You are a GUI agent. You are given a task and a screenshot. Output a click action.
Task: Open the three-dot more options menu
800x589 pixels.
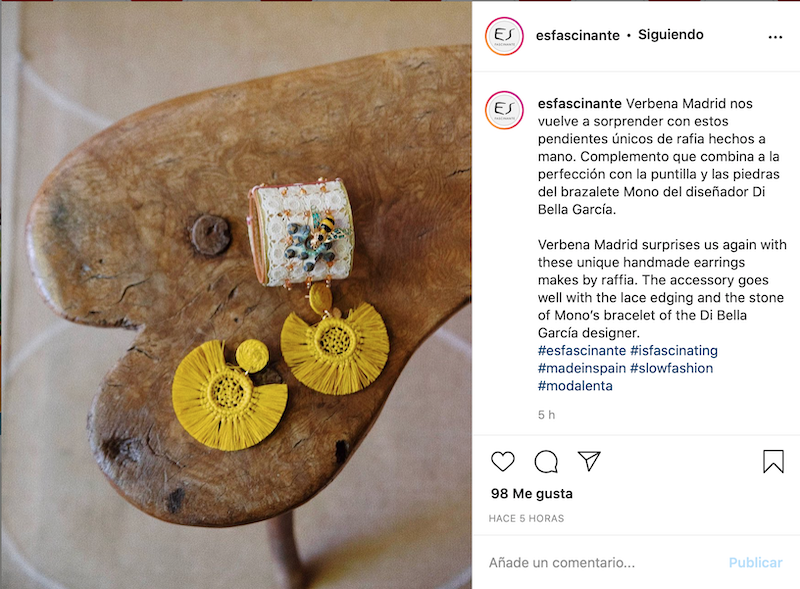[775, 37]
